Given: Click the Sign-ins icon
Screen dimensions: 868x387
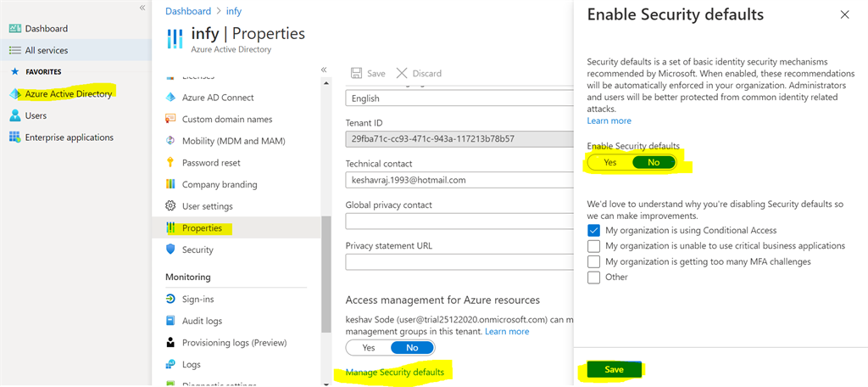Looking at the screenshot, I should 170,299.
